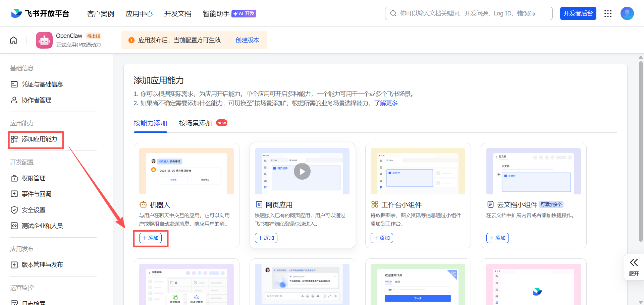Click the 安全设置 shield icon
This screenshot has width=644, height=305.
click(x=14, y=210)
